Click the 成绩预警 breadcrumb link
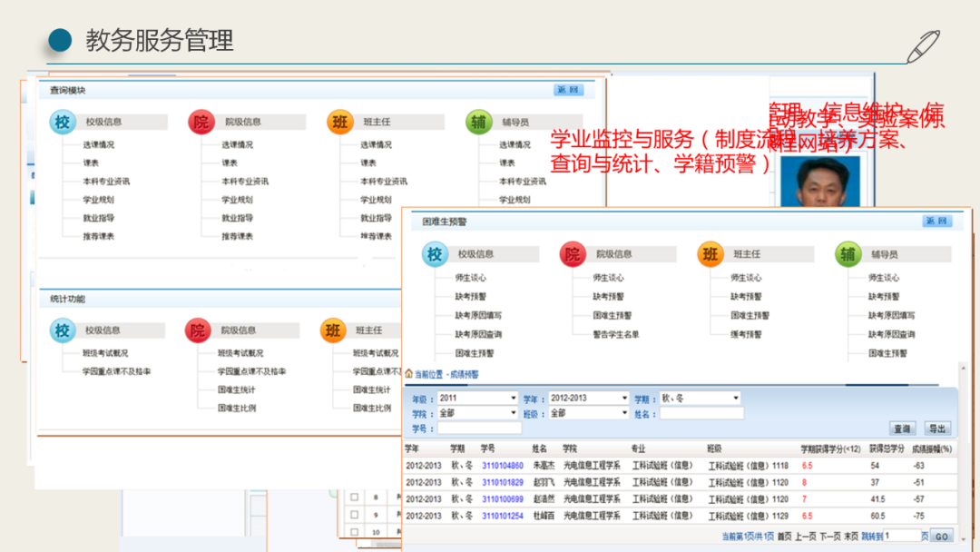 (x=465, y=374)
